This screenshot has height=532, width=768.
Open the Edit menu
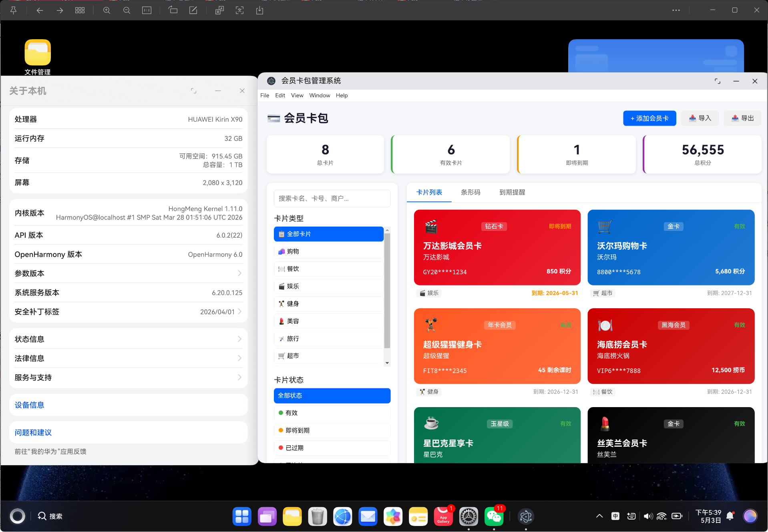tap(280, 95)
